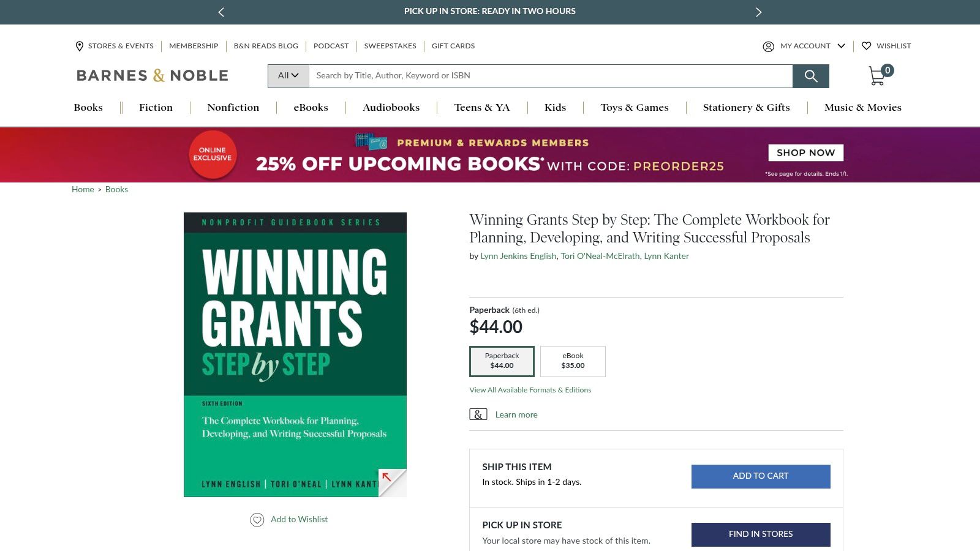Click the heart icon beside Add to Wishlist
980x551 pixels.
click(x=257, y=520)
